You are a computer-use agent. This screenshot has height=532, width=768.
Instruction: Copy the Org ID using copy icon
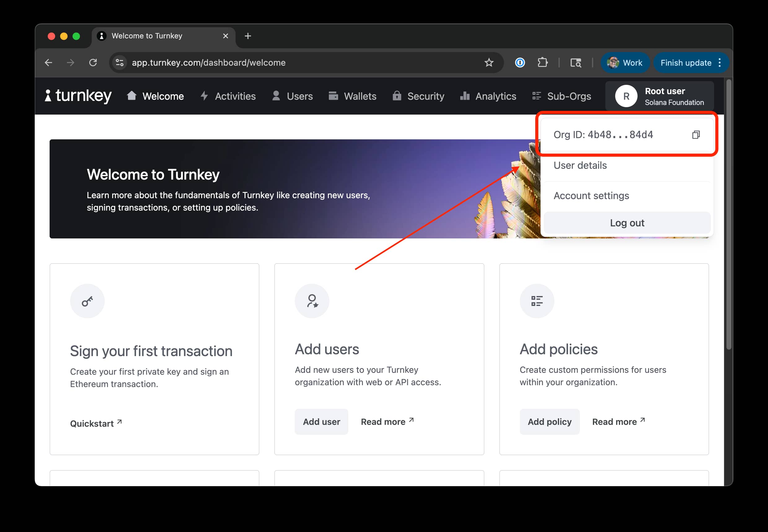click(695, 135)
